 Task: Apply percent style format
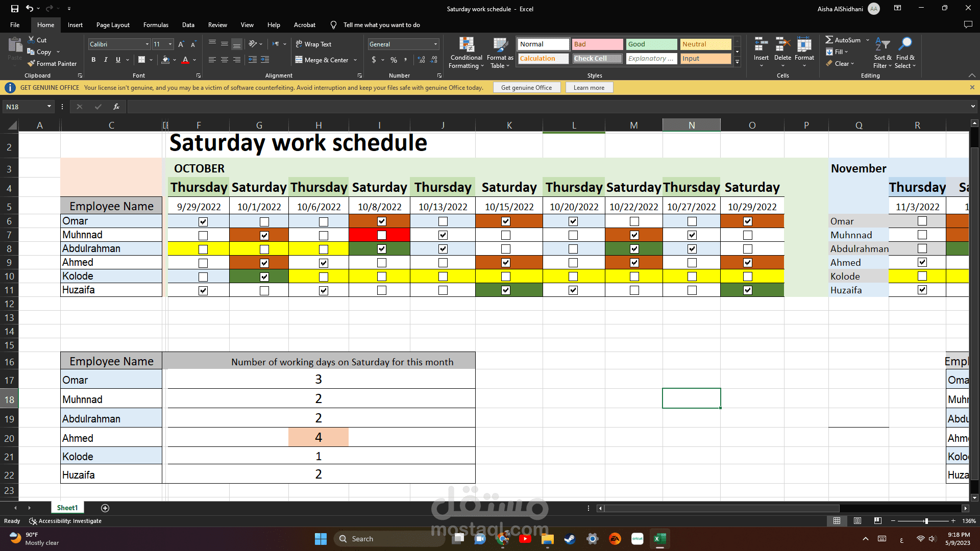click(x=394, y=60)
